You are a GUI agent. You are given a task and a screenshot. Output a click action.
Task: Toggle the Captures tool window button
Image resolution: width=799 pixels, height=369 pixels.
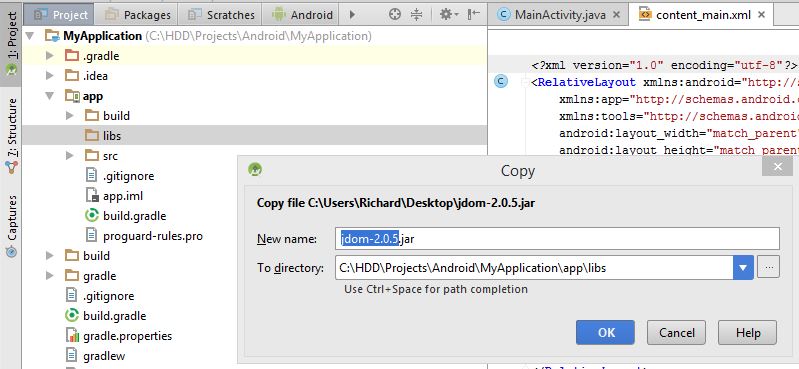tap(11, 225)
